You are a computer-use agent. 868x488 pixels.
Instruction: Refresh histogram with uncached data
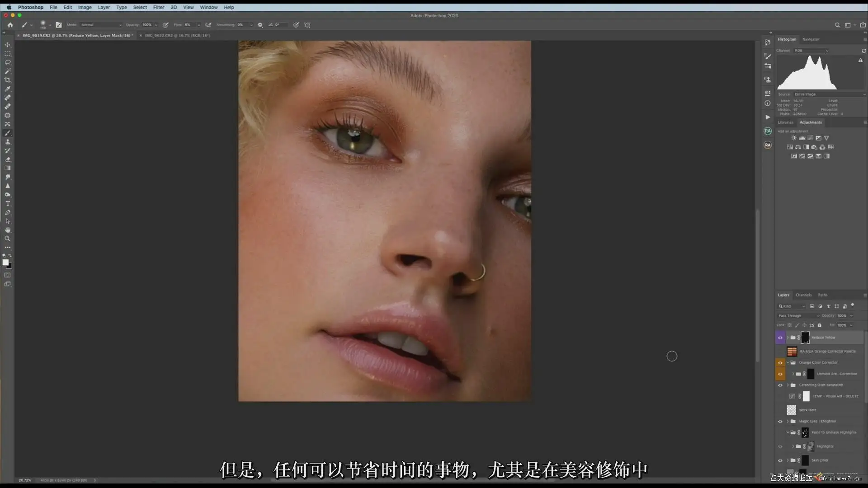[863, 51]
